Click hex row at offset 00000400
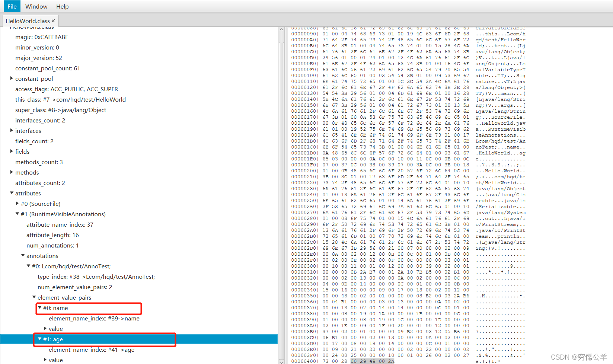 pos(396,361)
